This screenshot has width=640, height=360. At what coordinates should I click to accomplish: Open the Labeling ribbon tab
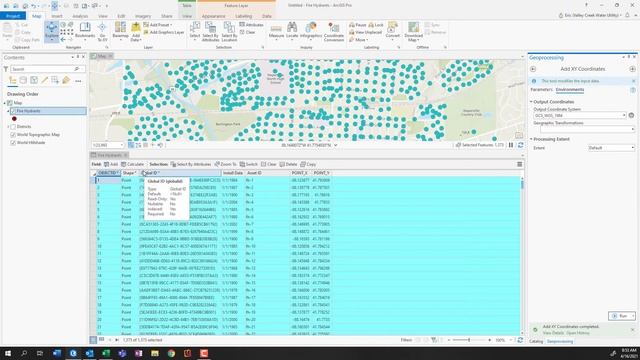pyautogui.click(x=243, y=16)
